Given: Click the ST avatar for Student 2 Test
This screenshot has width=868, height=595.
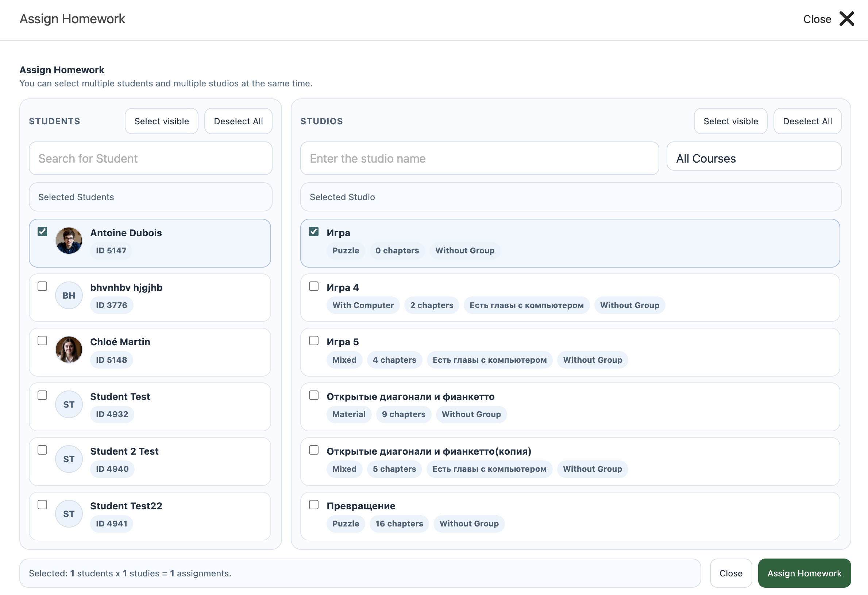Looking at the screenshot, I should click(69, 459).
